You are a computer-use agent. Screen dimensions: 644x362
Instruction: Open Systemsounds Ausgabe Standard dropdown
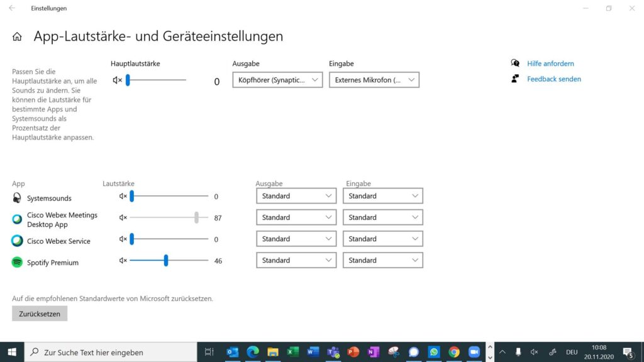click(x=296, y=196)
